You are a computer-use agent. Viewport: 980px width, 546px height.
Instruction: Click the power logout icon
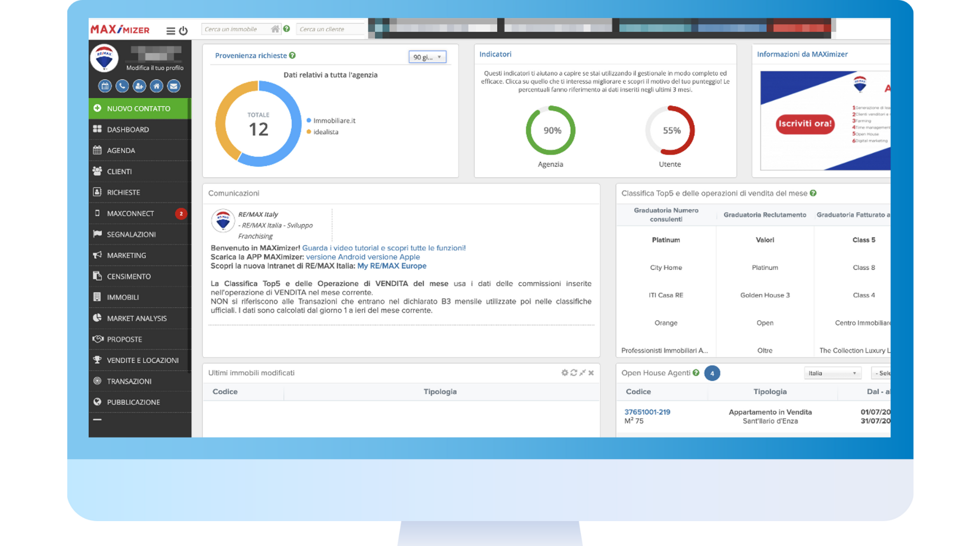pyautogui.click(x=183, y=30)
